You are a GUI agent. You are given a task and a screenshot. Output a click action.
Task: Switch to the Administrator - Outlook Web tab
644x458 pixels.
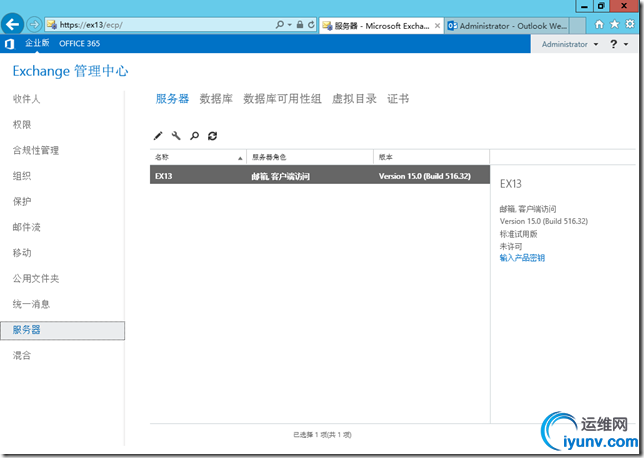click(x=507, y=26)
